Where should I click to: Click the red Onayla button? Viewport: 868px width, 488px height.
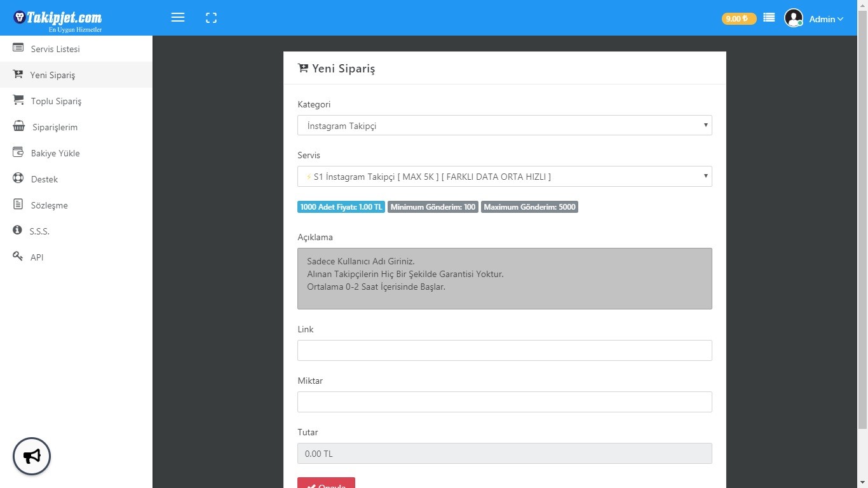click(x=326, y=483)
